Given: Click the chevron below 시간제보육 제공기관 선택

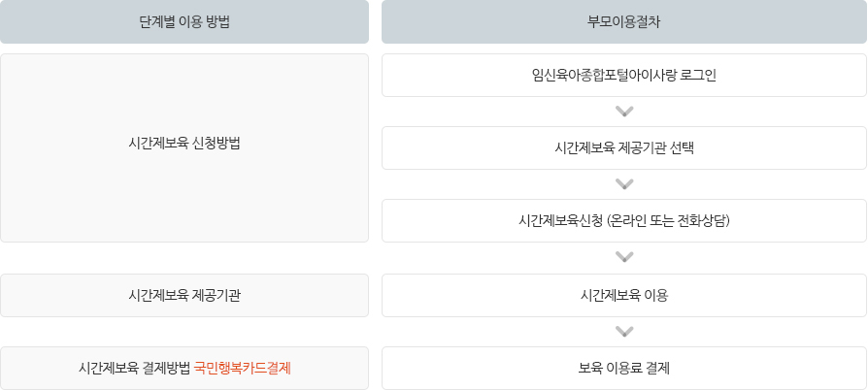Looking at the screenshot, I should (x=624, y=184).
